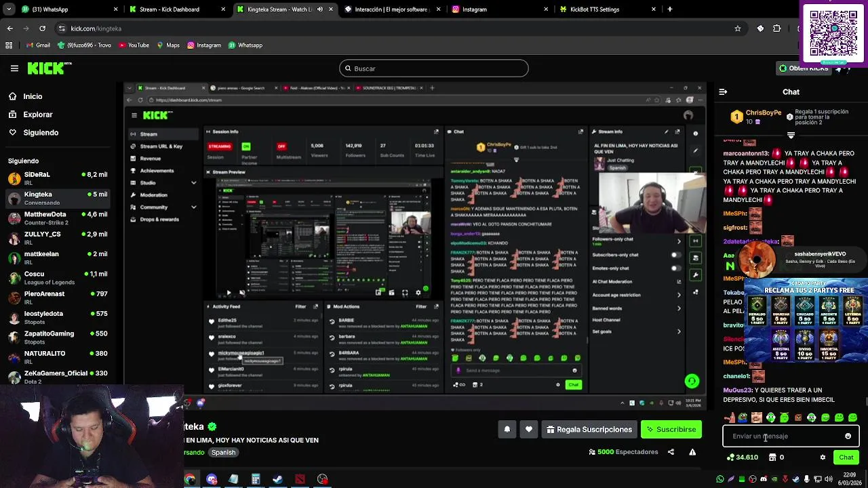Open the Gmail bookmark
The image size is (868, 488).
click(37, 45)
